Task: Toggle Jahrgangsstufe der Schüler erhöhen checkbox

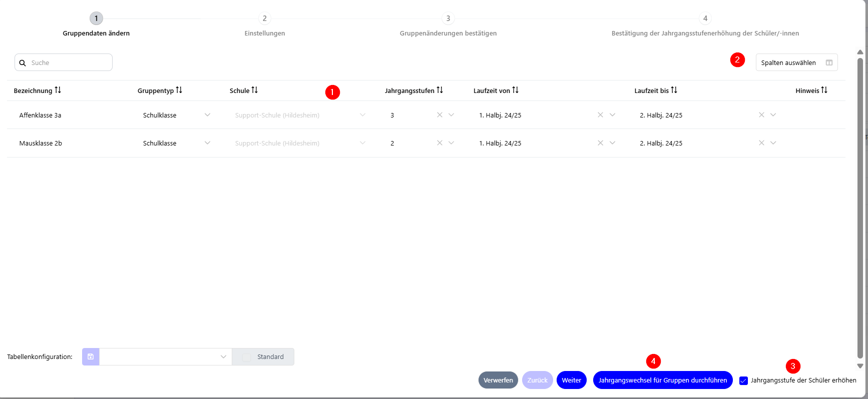Action: point(743,380)
